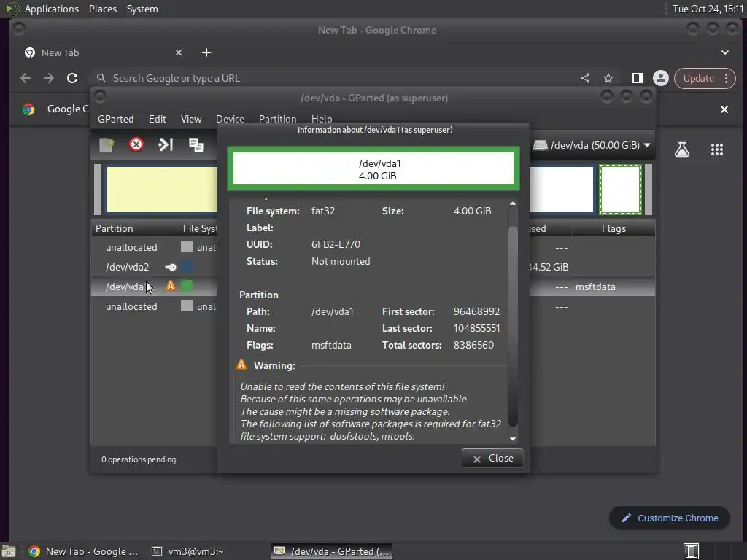The image size is (747, 560).
Task: Click the clock Tue Oct 24, 15:11
Action: [x=708, y=9]
